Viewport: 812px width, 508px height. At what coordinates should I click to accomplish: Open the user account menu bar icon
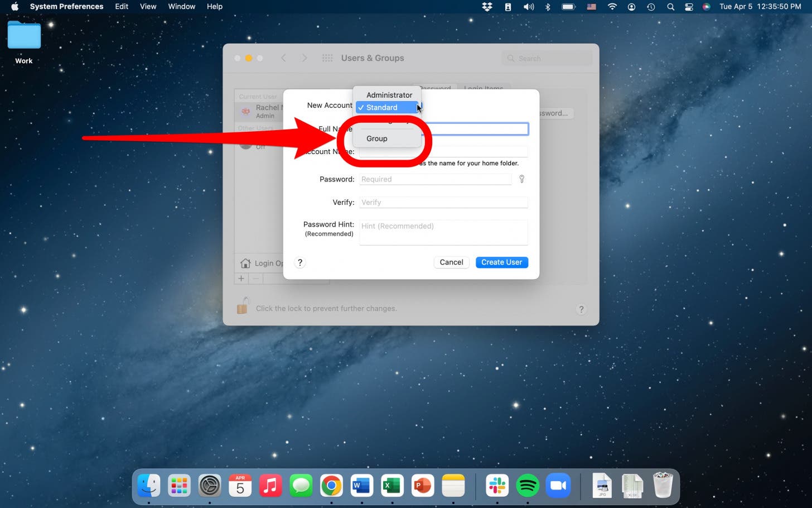tap(631, 7)
